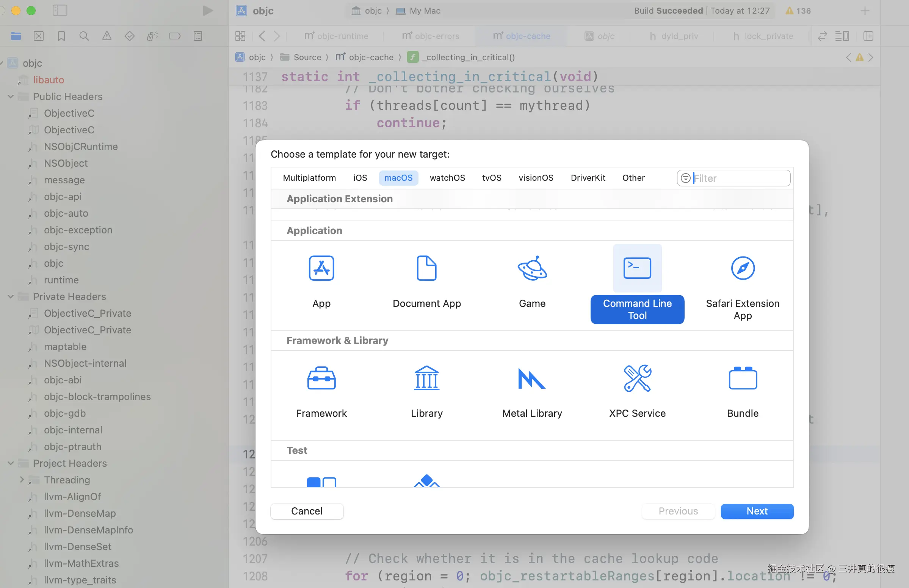Expand the Threading folder
The height and width of the screenshot is (588, 909).
pyautogui.click(x=21, y=480)
